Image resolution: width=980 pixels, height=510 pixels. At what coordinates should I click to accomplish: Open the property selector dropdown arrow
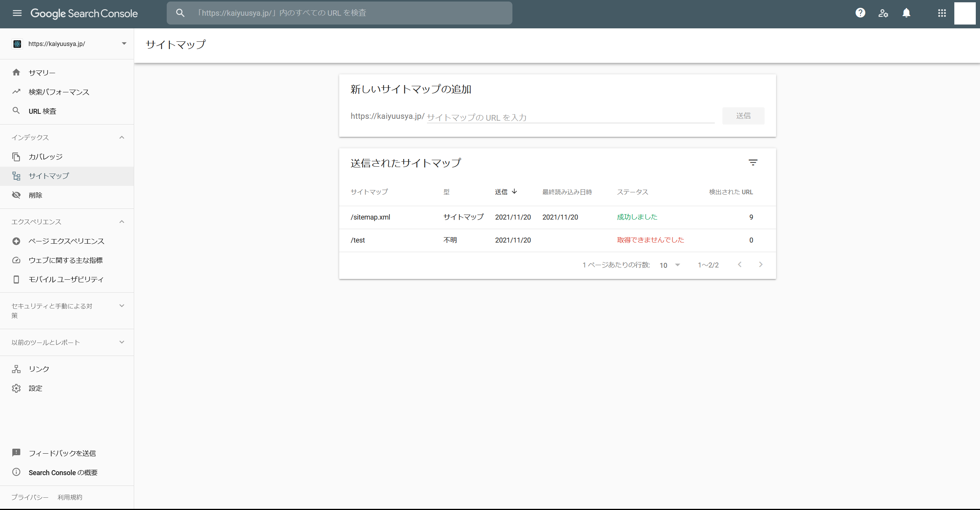pos(124,44)
